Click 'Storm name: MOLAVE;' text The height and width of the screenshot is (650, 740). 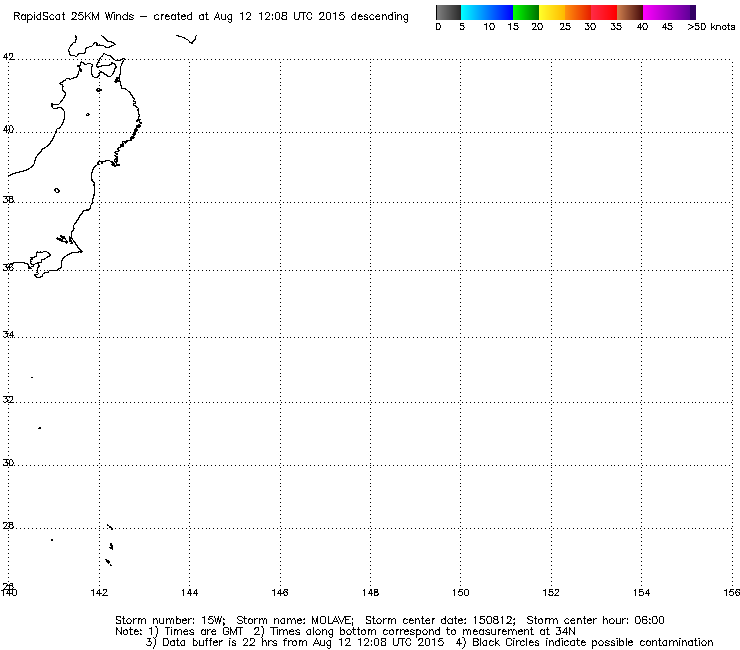click(295, 620)
